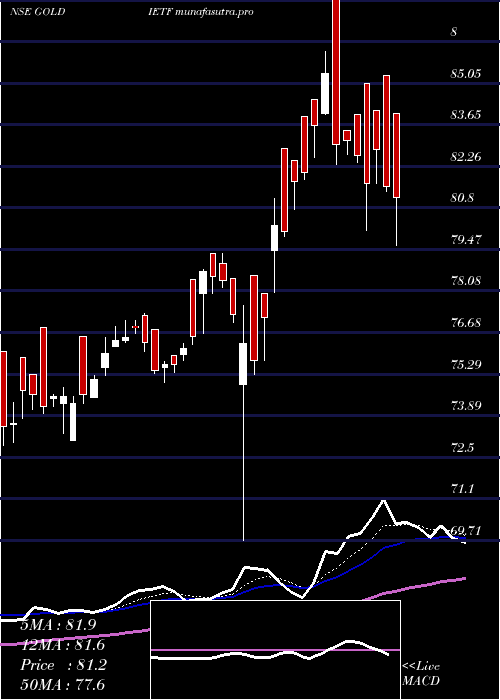Click the 79.47 price axis label

click(466, 239)
